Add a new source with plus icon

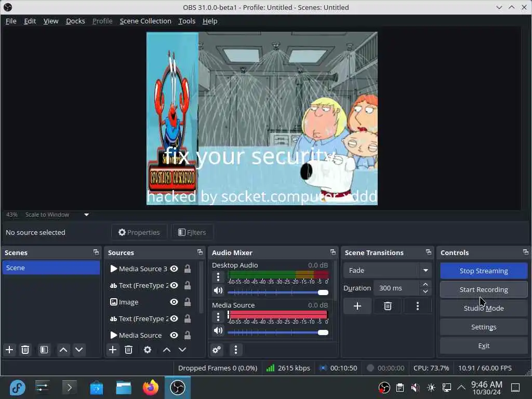tap(113, 350)
